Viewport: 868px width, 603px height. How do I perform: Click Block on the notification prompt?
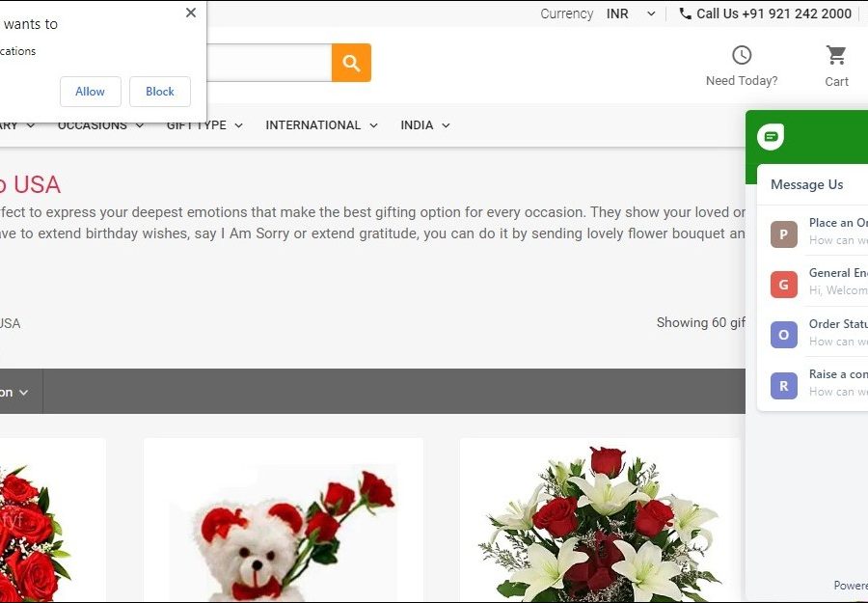tap(160, 92)
